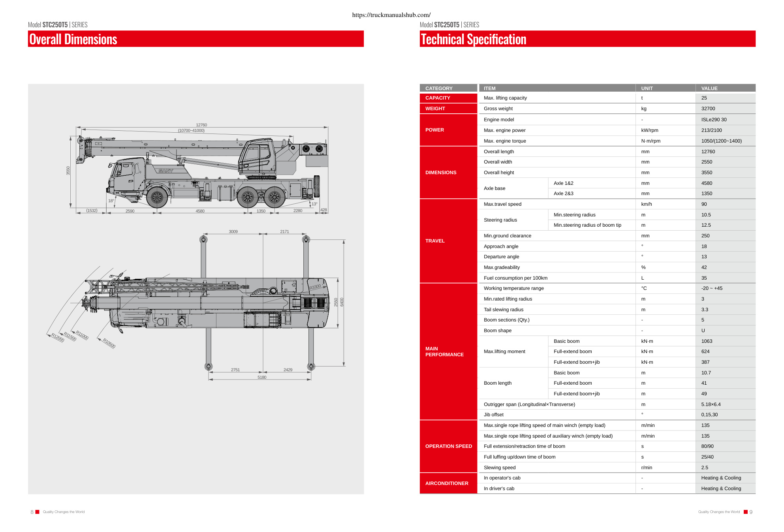Select the 'In driver's cab' item
Screen dimensions: 784x532
(x=499, y=489)
